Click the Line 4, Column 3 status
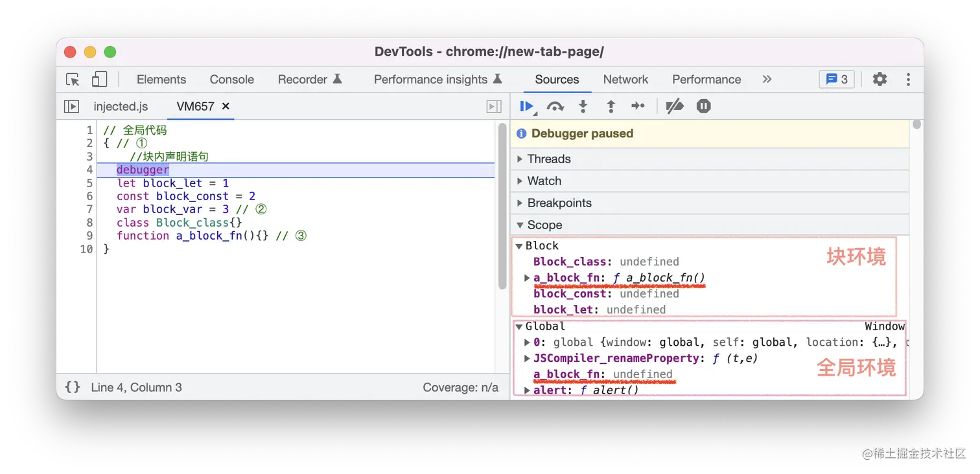980x474 pixels. [x=136, y=387]
